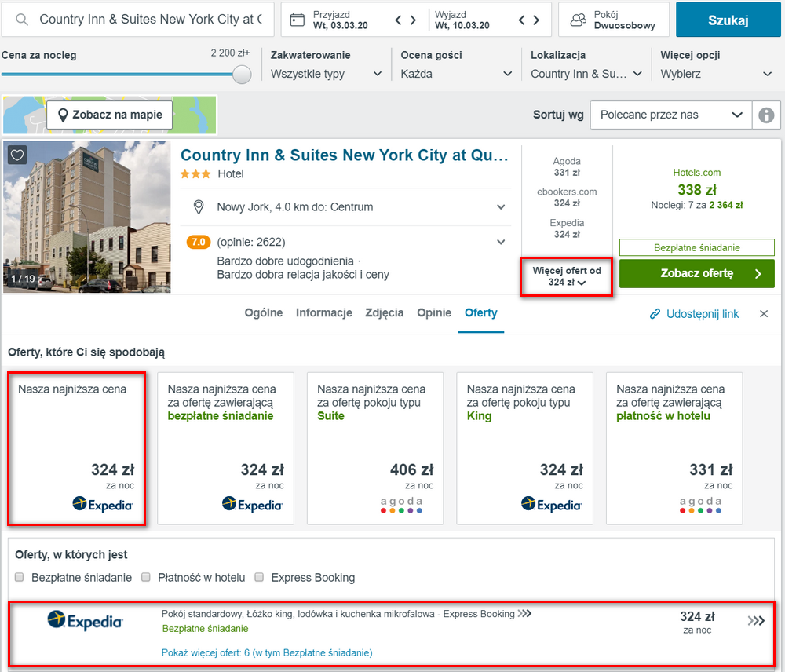Move departure date to the previous day
785x672 pixels.
pos(522,20)
